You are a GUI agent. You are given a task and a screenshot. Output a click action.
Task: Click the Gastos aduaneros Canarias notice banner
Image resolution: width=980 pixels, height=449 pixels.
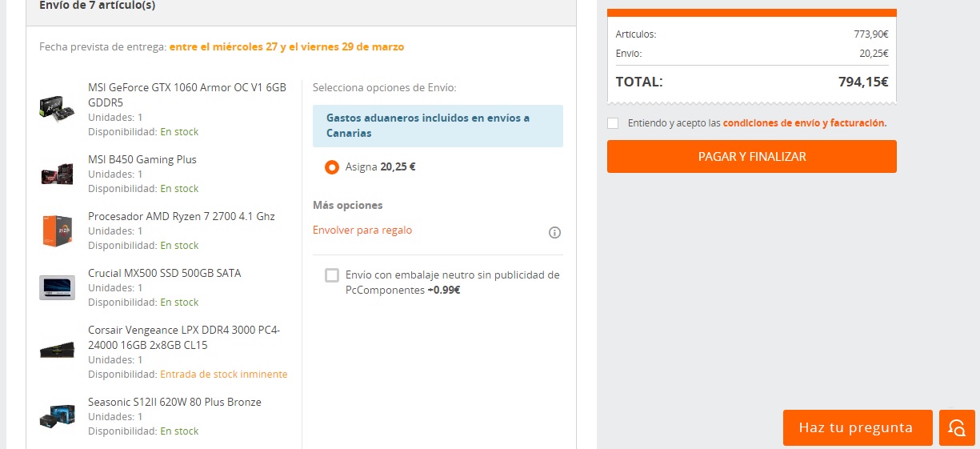point(438,126)
